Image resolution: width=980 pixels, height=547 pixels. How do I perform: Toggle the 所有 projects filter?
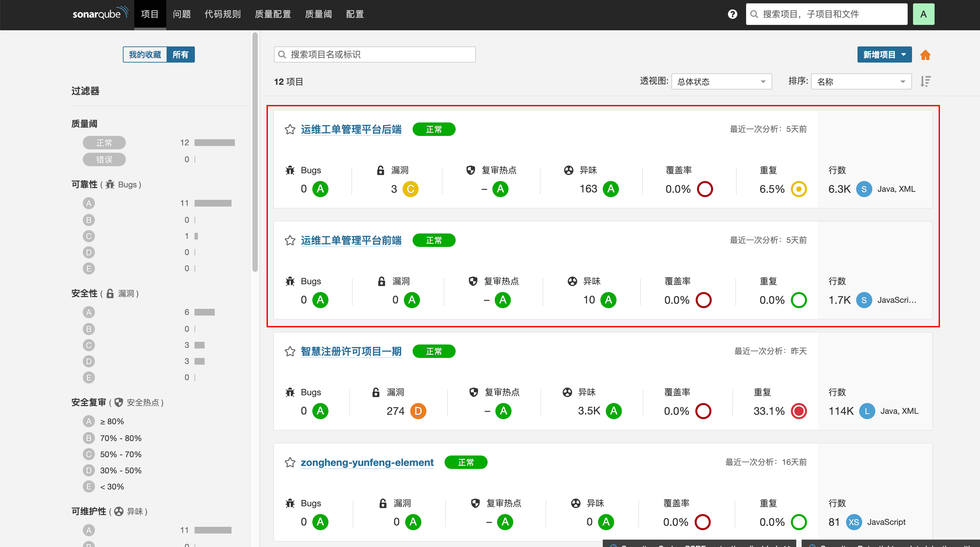tap(180, 54)
